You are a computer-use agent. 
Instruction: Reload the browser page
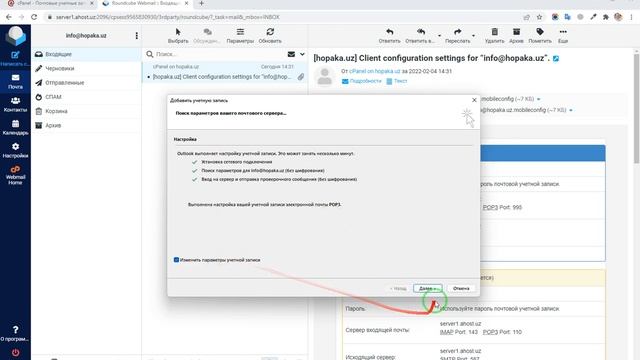coord(34,17)
